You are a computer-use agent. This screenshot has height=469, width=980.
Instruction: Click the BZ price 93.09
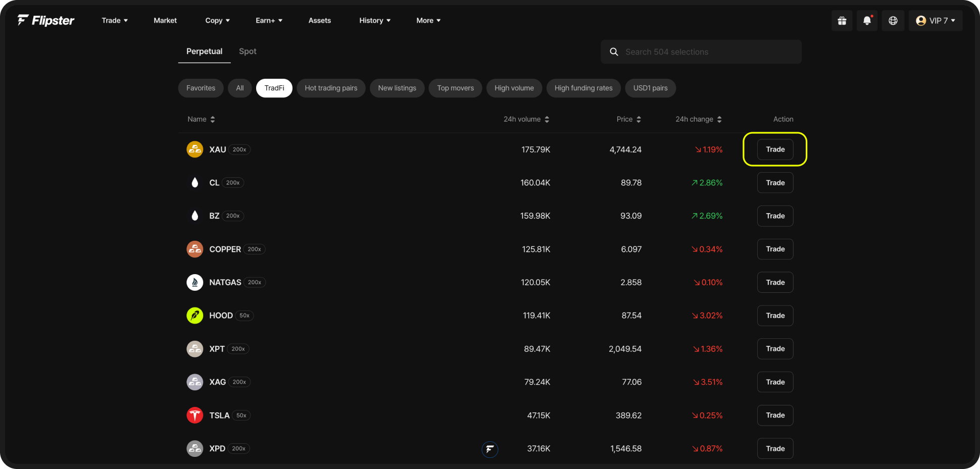pyautogui.click(x=631, y=216)
